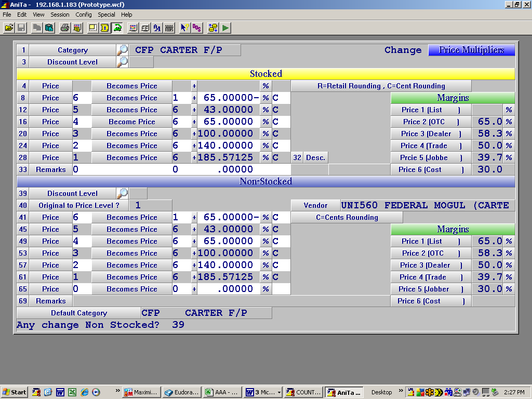Click the Category value field CFP CARTER F/P
Image resolution: width=532 pixels, height=399 pixels.
(185, 50)
